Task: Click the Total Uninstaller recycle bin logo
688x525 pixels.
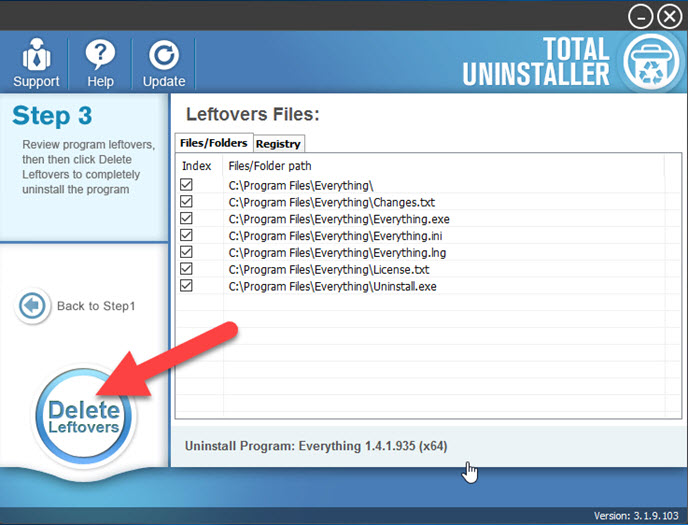Action: click(650, 62)
